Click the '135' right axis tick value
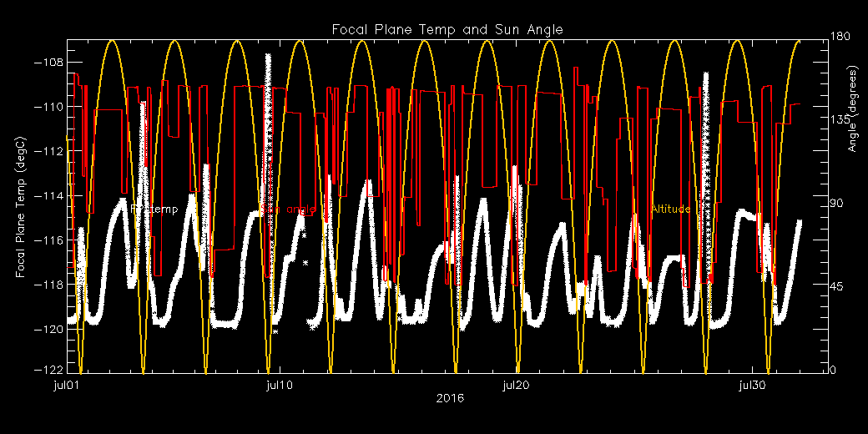Screen dimensions: 868x434 (x=840, y=119)
